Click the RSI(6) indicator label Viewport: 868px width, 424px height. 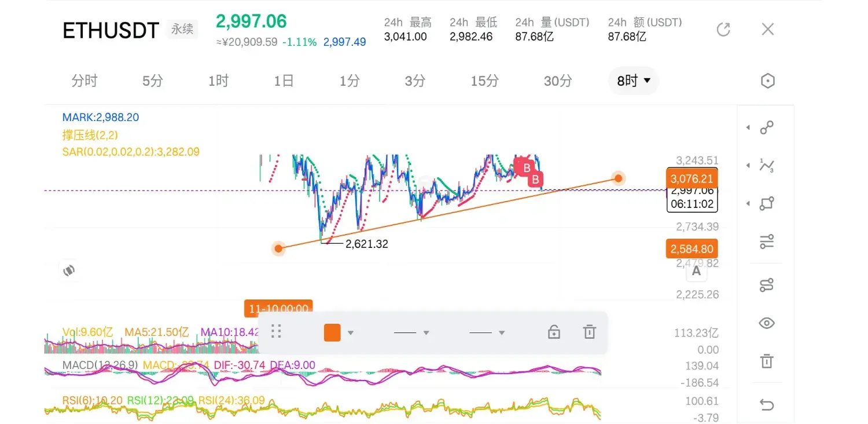point(92,400)
